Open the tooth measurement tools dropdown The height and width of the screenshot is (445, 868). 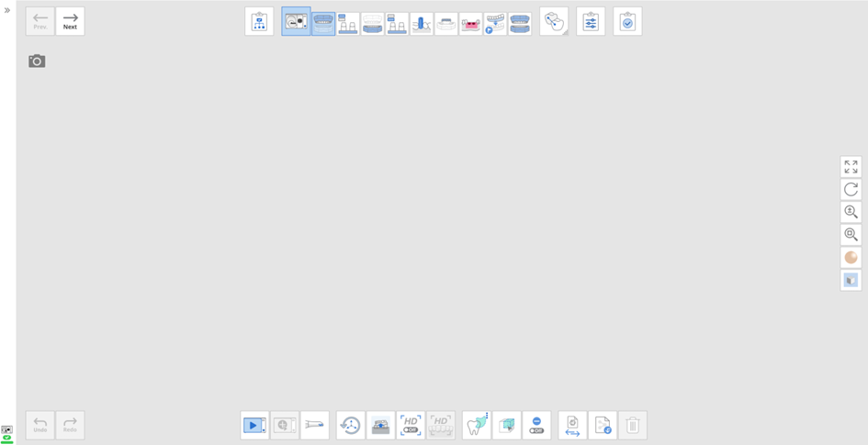click(554, 21)
